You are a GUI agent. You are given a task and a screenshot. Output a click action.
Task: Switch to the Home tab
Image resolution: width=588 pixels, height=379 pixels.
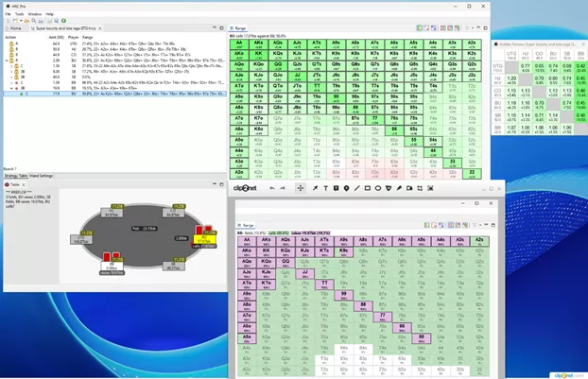click(14, 29)
